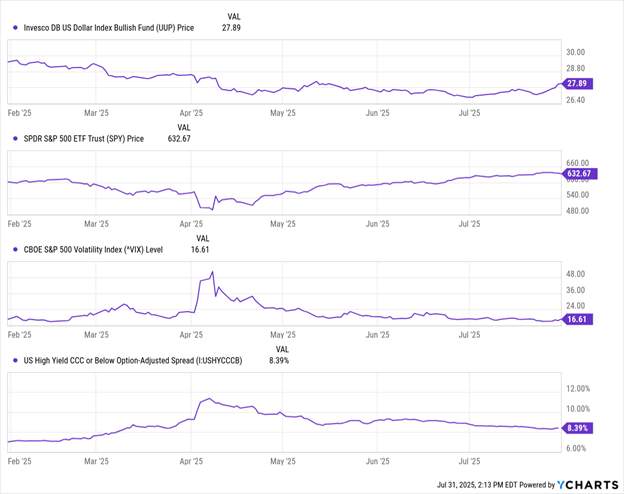Click the 'Powered by' timestamp text

[x=491, y=485]
